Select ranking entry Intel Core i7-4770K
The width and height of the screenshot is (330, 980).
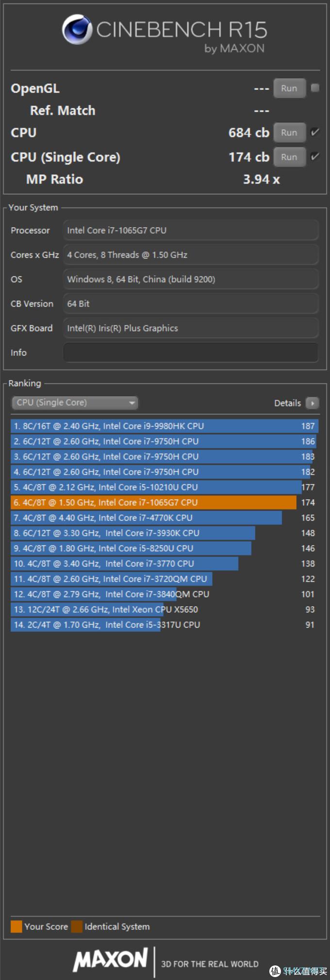(x=165, y=518)
